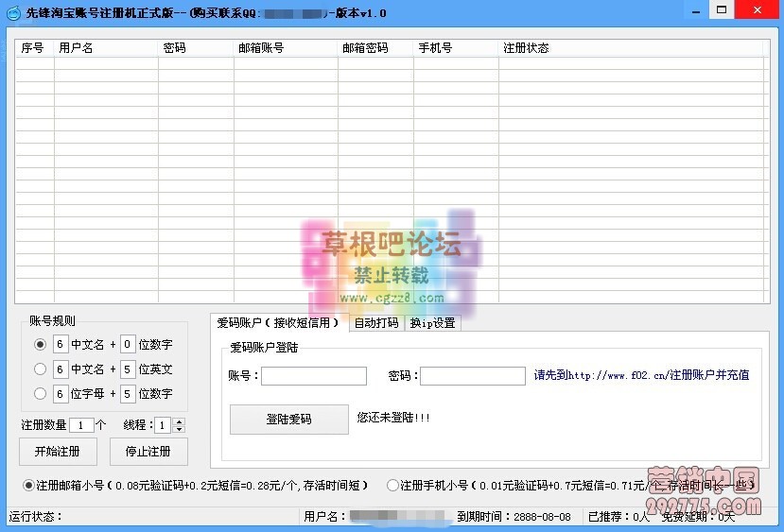
Task: Click the 停止注册 button
Action: [x=148, y=452]
